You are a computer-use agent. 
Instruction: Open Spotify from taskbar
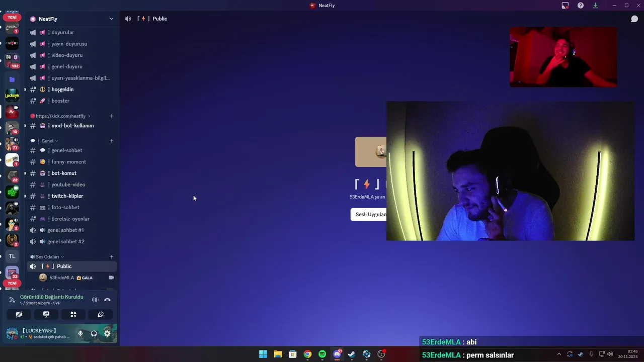tap(322, 354)
